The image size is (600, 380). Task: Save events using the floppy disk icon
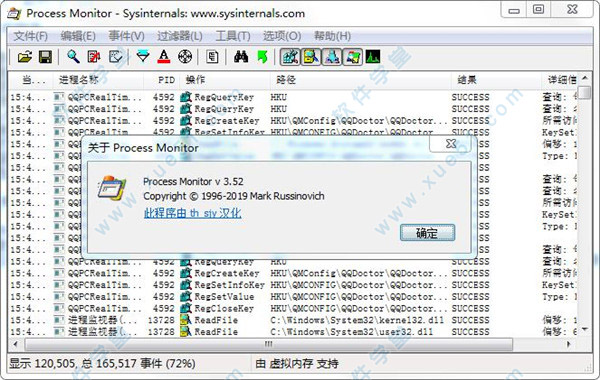45,57
